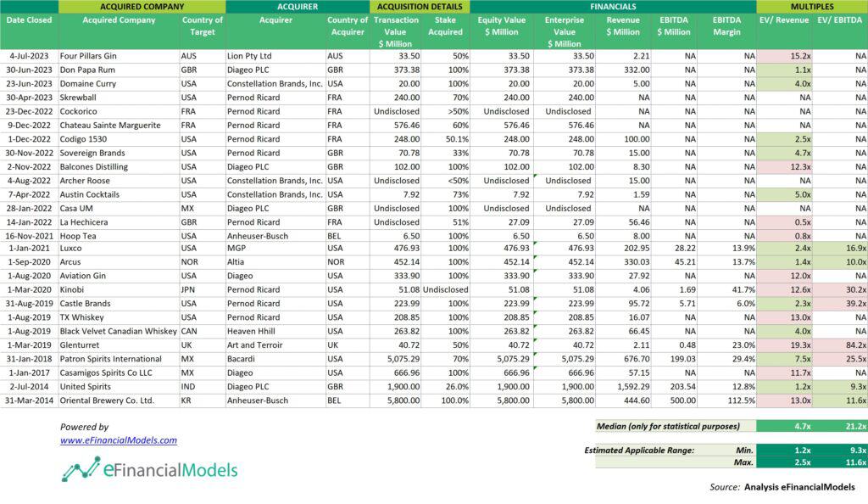
Task: Select the 15.2x EV/Revenue cell
Action: tap(784, 56)
